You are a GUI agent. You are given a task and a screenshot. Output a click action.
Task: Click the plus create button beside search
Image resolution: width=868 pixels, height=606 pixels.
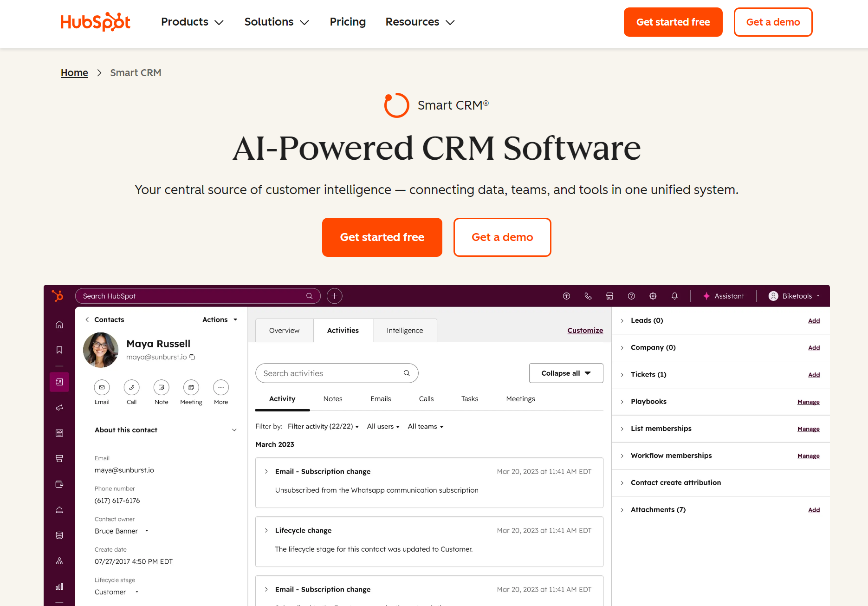pos(334,296)
